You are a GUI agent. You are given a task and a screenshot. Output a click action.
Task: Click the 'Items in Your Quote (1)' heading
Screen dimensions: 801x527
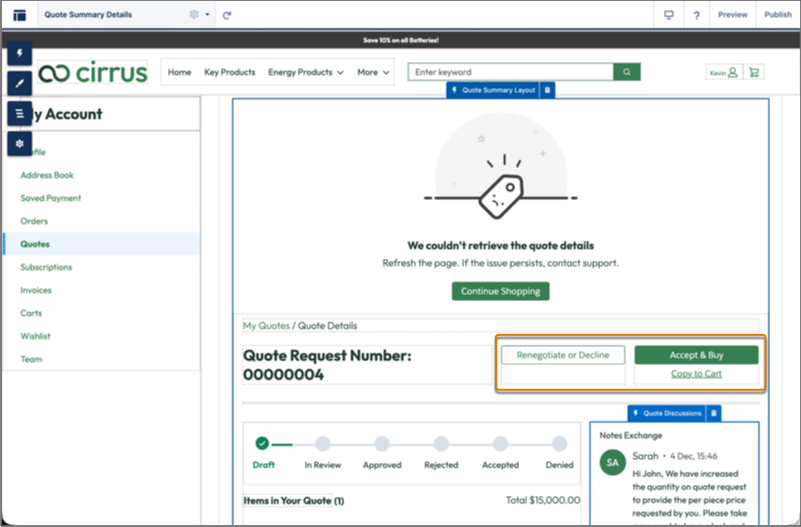pos(294,501)
